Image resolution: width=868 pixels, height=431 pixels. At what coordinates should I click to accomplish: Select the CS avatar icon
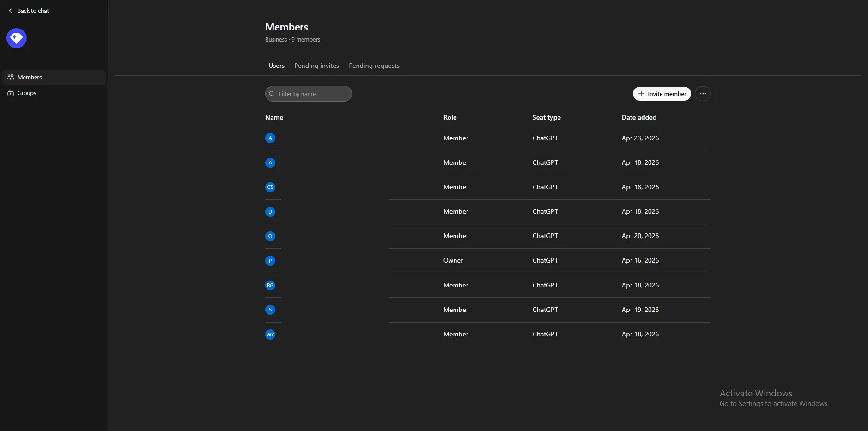(270, 187)
